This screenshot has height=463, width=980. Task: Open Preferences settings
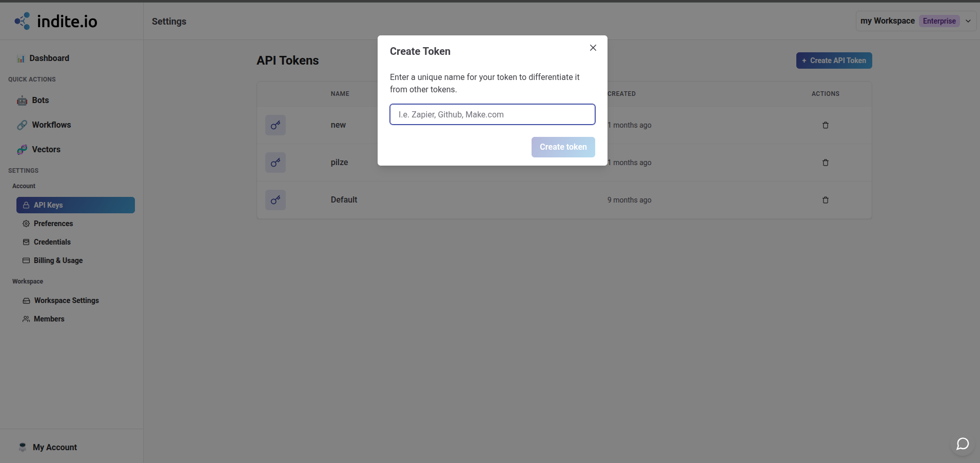[53, 223]
